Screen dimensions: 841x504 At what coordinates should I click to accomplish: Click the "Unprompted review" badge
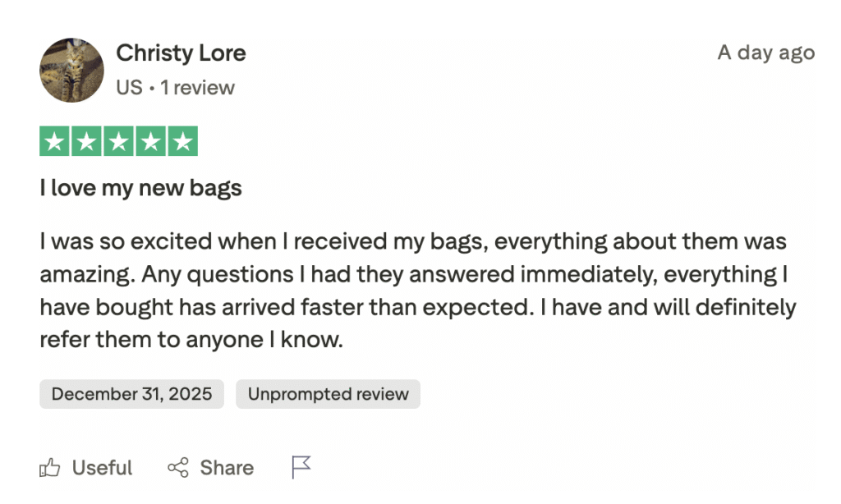coord(328,394)
